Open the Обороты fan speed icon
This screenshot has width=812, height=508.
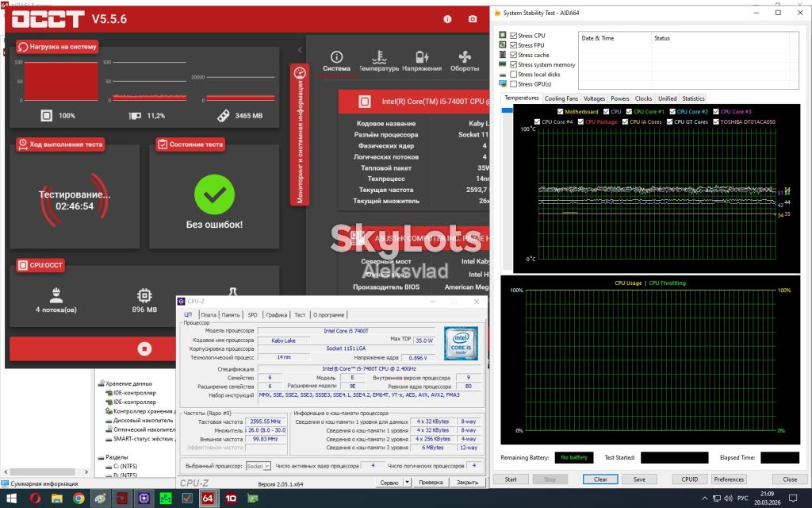[x=465, y=61]
